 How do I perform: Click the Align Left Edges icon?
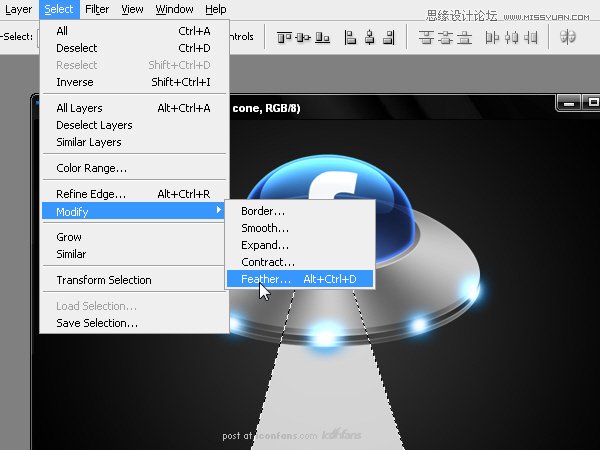tap(351, 38)
